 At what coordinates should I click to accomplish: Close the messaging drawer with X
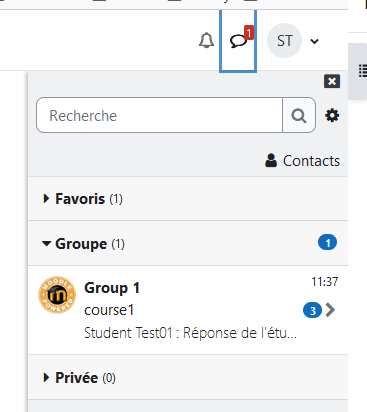pos(332,81)
